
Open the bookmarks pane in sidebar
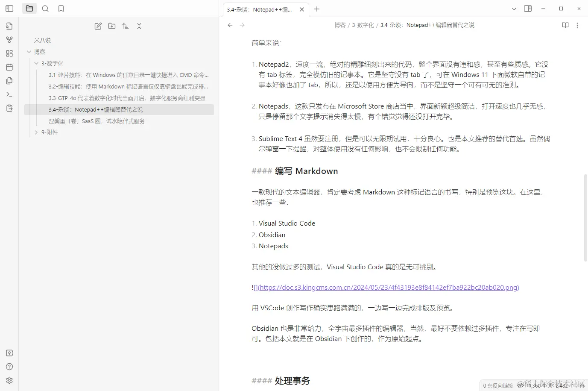pos(61,9)
